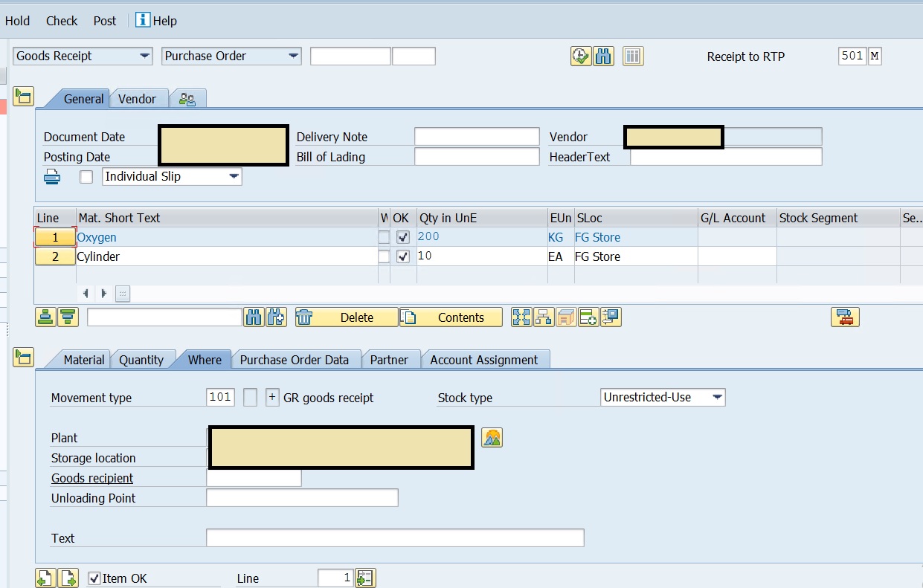The image size is (923, 588).
Task: Click the sort ascending icon in item toolbar
Action: click(46, 317)
